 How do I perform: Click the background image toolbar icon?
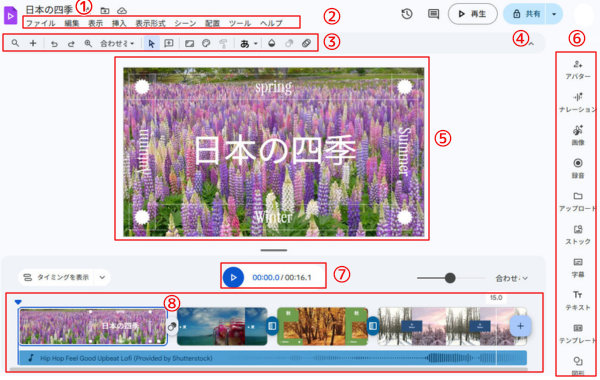coord(189,43)
